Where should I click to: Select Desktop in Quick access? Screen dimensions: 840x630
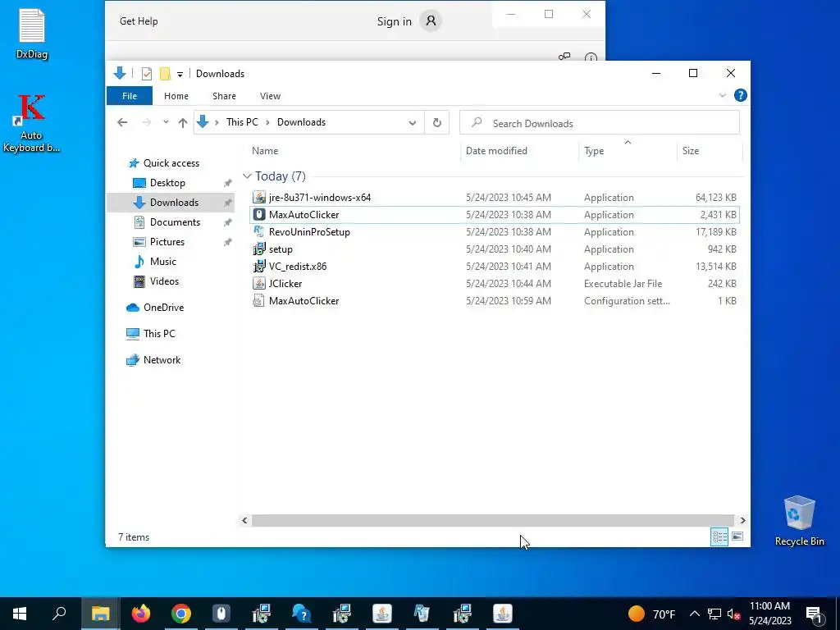(167, 183)
